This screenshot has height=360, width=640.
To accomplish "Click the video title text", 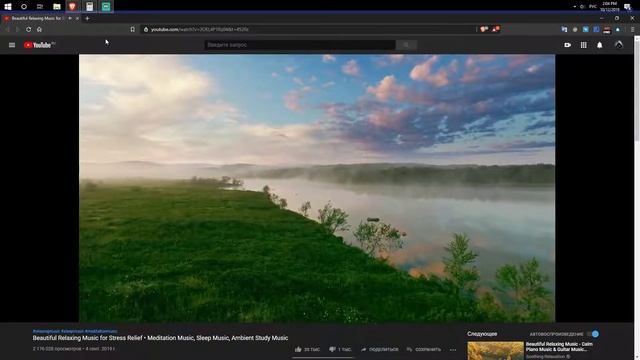I will pos(160,338).
